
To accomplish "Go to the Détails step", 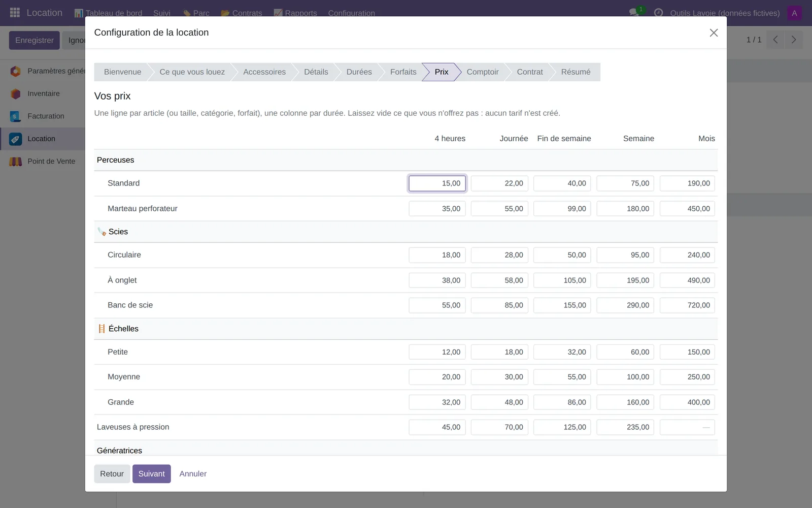I will pos(316,72).
